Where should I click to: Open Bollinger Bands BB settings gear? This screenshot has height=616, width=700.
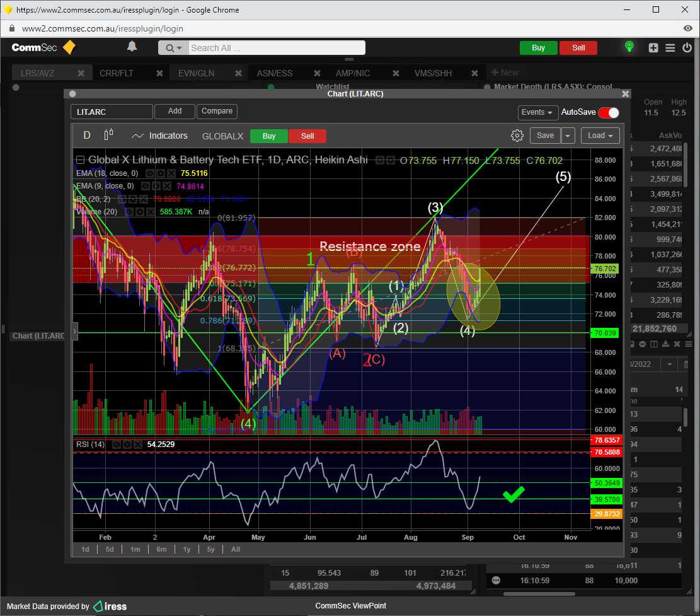point(133,199)
